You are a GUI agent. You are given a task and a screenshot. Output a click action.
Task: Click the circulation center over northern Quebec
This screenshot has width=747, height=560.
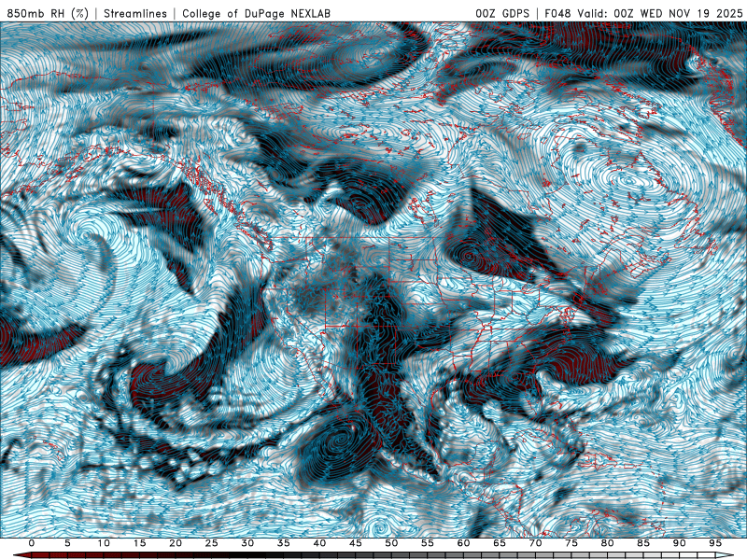(629, 182)
